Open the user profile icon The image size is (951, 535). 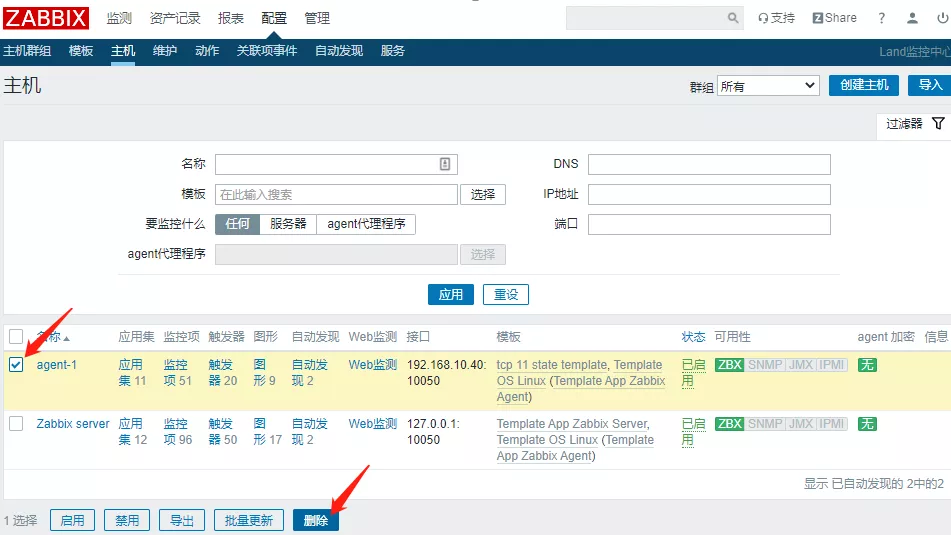pyautogui.click(x=912, y=18)
